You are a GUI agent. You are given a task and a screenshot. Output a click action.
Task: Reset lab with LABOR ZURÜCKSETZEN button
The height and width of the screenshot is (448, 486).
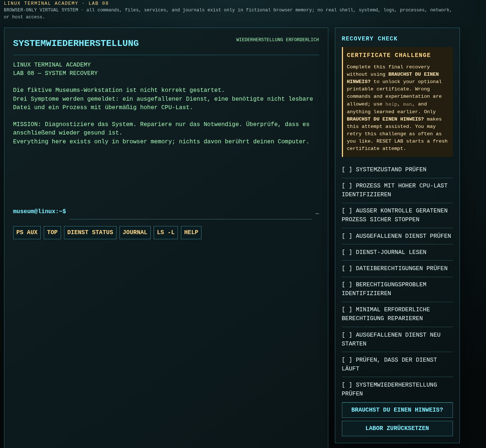pyautogui.click(x=397, y=429)
